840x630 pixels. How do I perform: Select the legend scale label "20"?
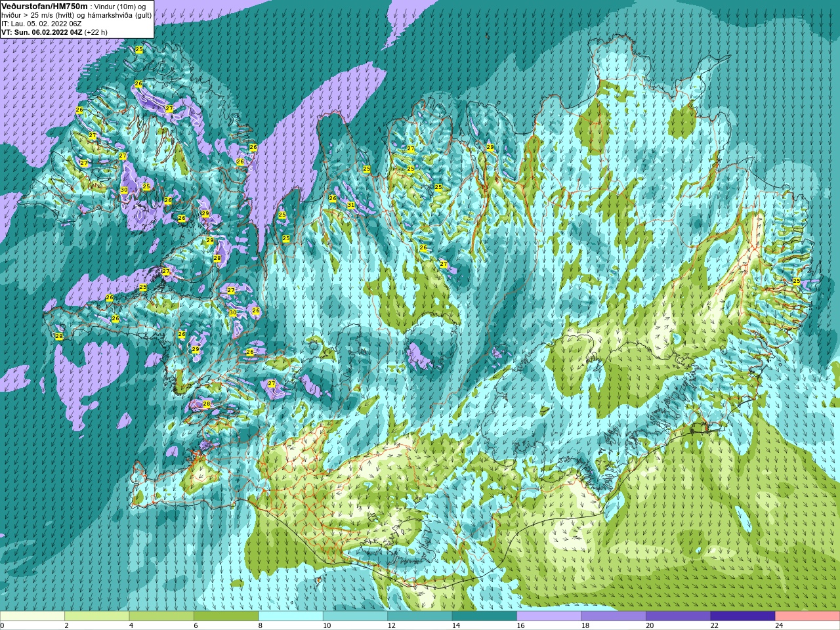tap(650, 625)
